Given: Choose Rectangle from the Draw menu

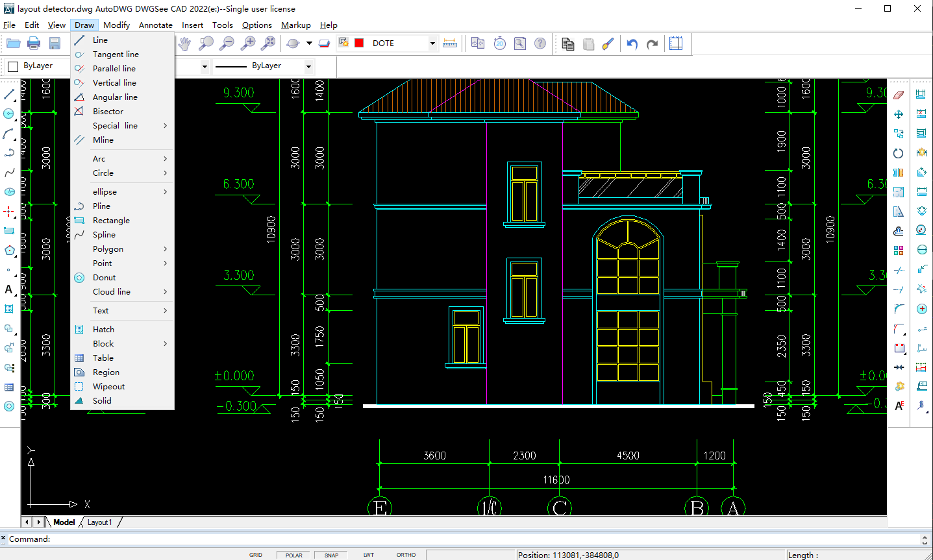Looking at the screenshot, I should pyautogui.click(x=123, y=221).
